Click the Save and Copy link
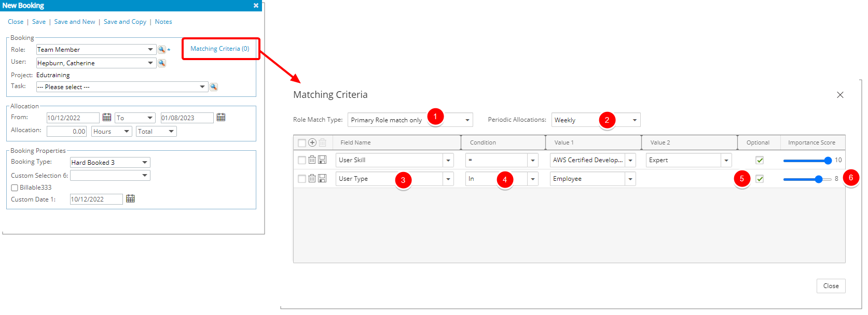The height and width of the screenshot is (315, 868). click(x=125, y=22)
